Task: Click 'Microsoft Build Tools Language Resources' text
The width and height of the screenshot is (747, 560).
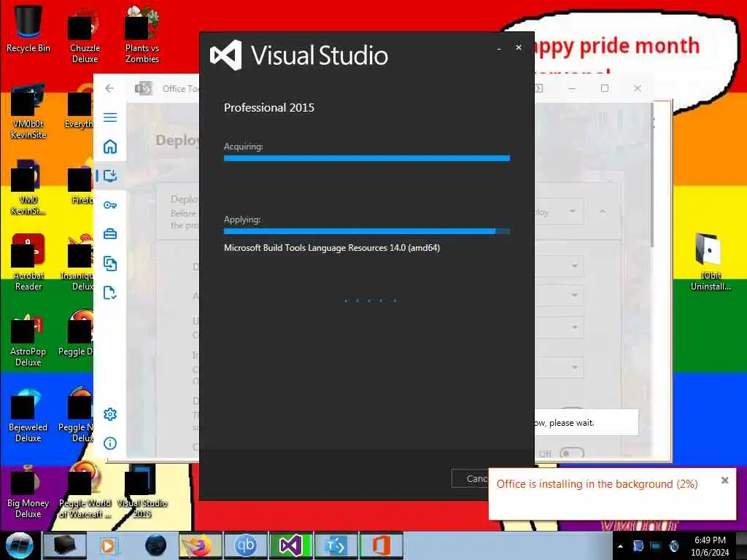Action: coord(332,248)
